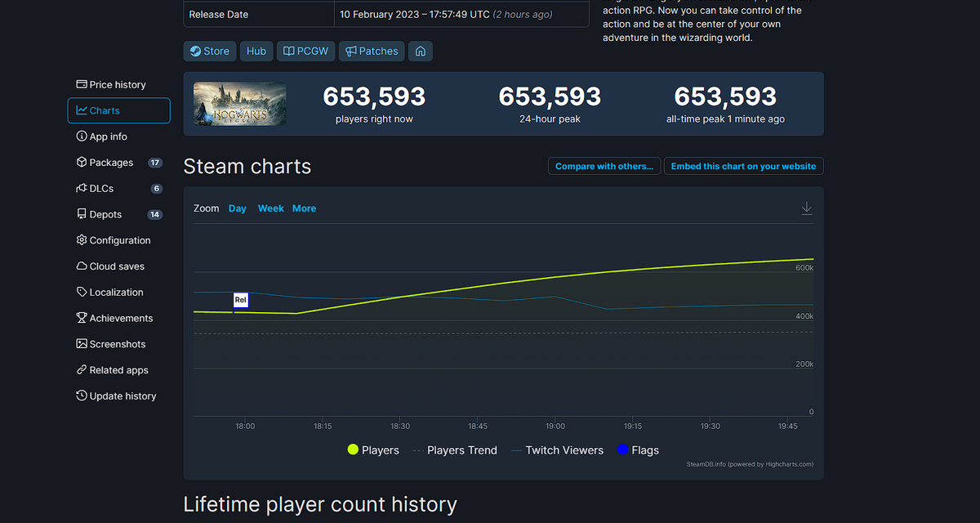Click the Steam charts heading
The width and height of the screenshot is (980, 523).
(x=247, y=167)
